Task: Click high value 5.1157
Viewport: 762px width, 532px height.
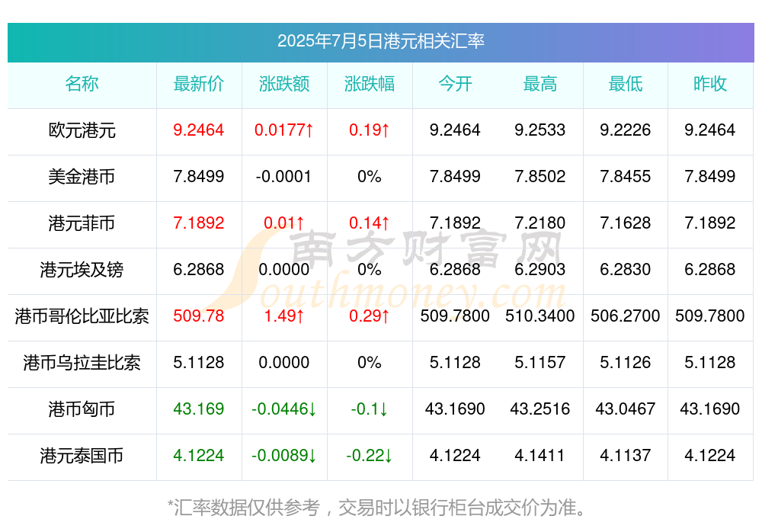Action: click(540, 362)
